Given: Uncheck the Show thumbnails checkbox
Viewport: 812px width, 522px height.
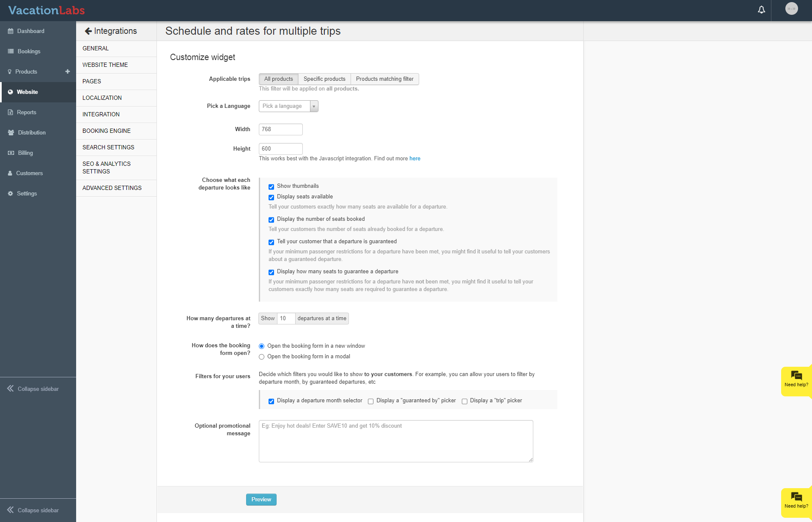Looking at the screenshot, I should 271,187.
